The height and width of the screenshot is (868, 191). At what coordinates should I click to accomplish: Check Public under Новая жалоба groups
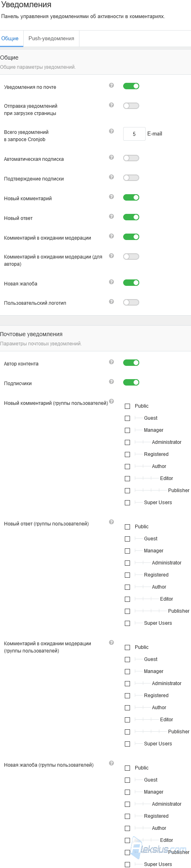127,768
